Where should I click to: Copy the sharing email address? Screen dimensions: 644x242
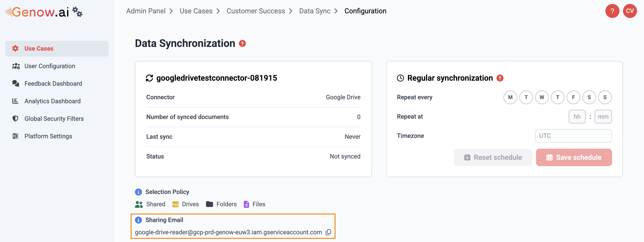328,232
